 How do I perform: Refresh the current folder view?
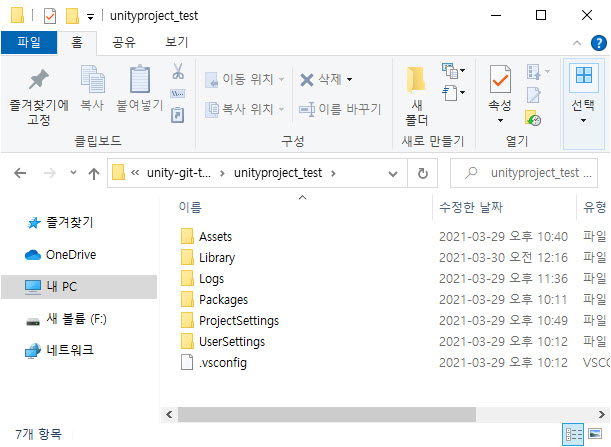tap(423, 173)
